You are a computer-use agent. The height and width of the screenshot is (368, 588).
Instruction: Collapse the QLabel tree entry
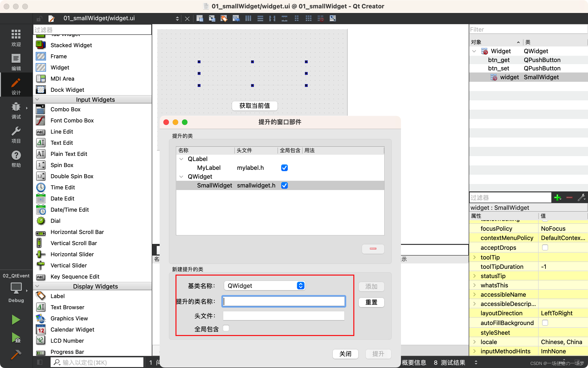tap(181, 159)
